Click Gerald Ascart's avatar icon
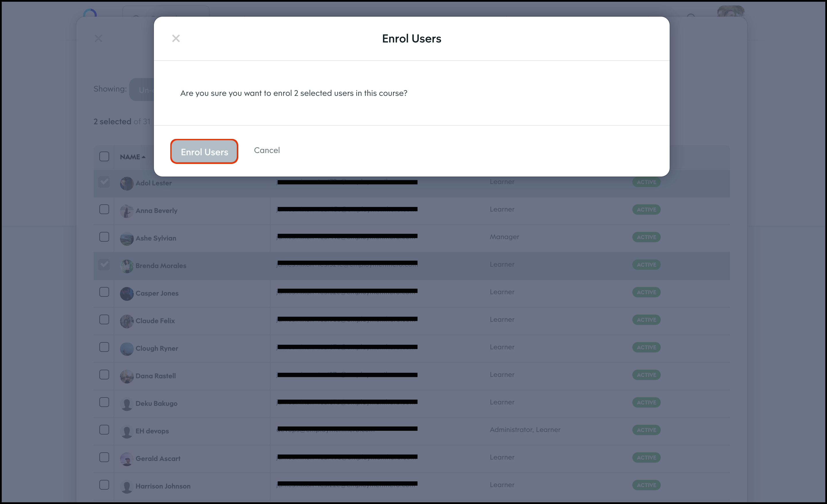 pos(127,459)
